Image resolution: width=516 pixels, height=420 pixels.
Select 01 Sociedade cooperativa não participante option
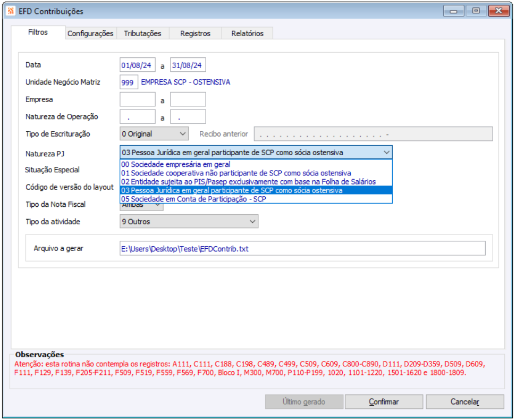(256, 173)
